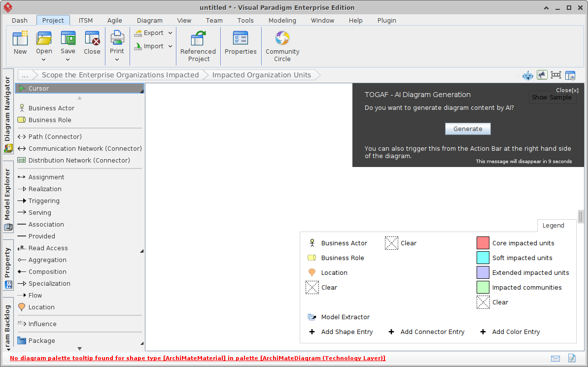Select the Triggering connector tool
Screen dimensions: 588x367
tap(45, 200)
